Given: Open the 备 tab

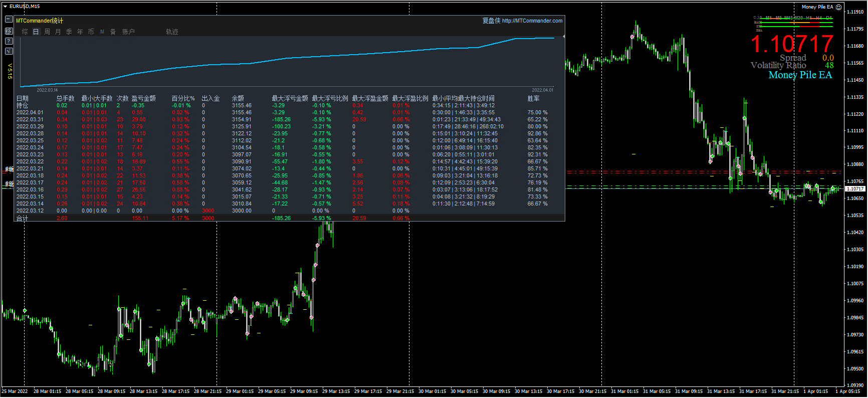Looking at the screenshot, I should coord(113,32).
